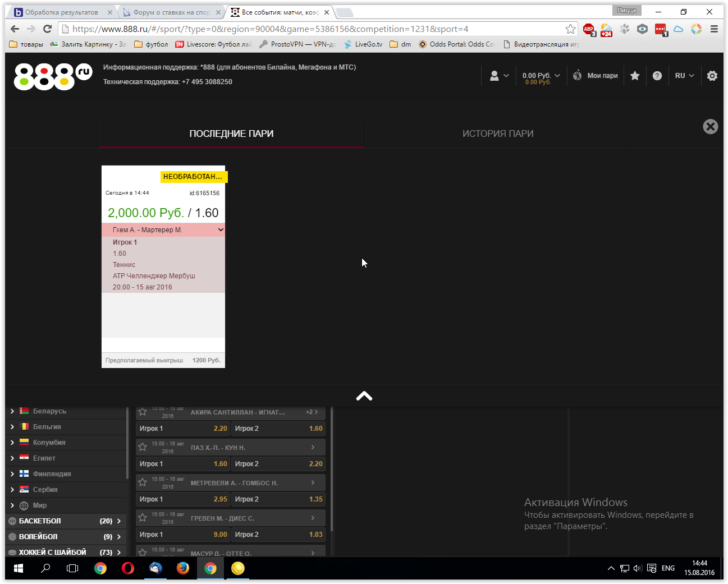
Task: Bookmark this page with the star icon
Action: tap(570, 29)
